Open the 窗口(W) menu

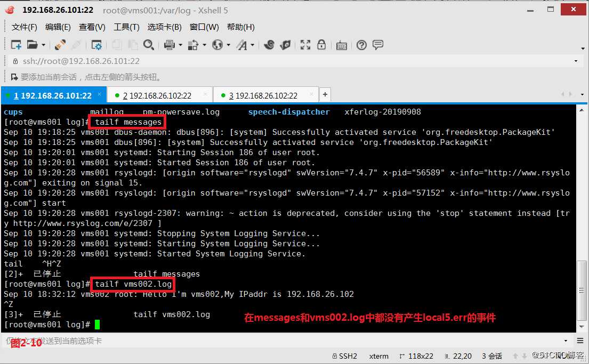pyautogui.click(x=204, y=27)
